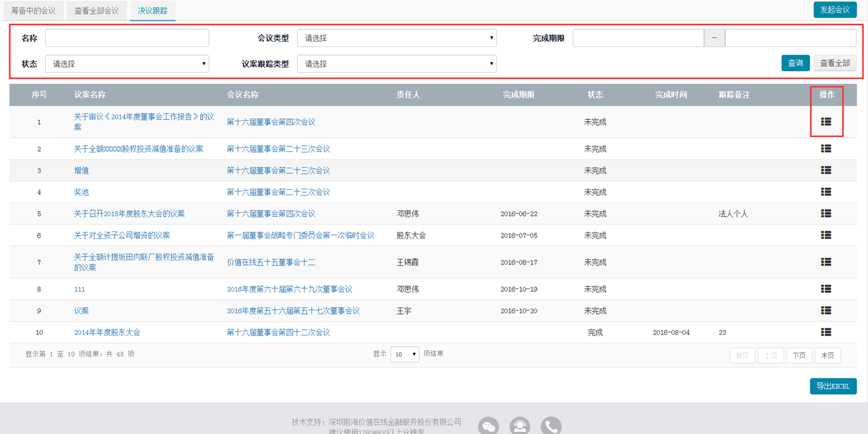
Task: Select the 决议跟踪 tab
Action: pos(152,10)
